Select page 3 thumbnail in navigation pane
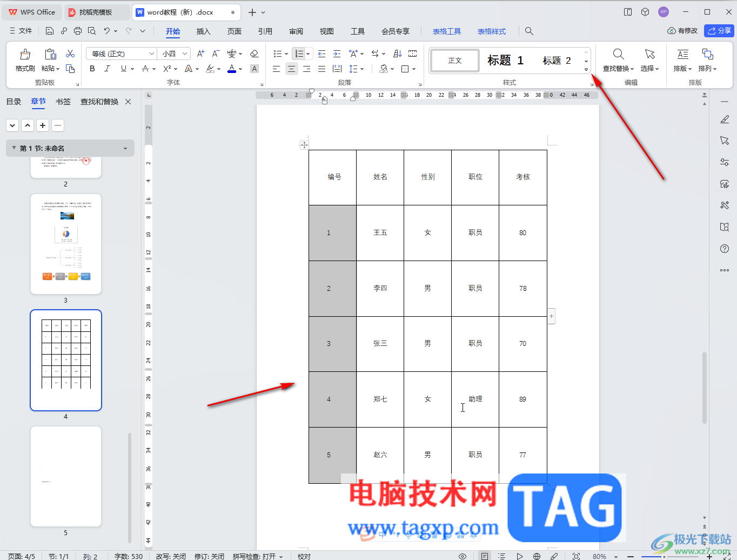This screenshot has width=737, height=560. pyautogui.click(x=66, y=244)
